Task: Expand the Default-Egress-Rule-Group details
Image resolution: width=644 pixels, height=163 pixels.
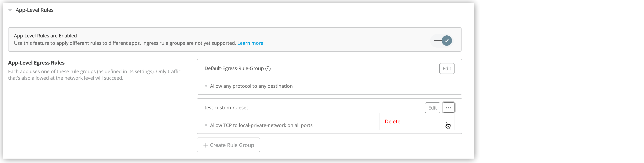Action: coord(234,68)
